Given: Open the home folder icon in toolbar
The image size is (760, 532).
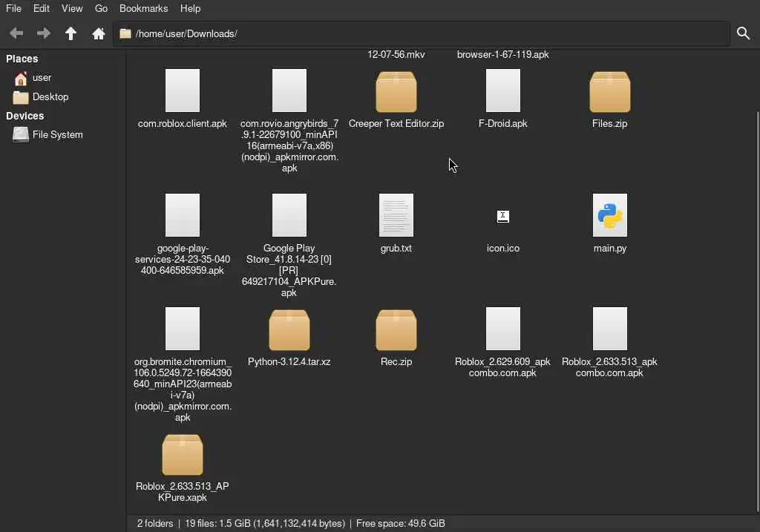Looking at the screenshot, I should tap(99, 33).
